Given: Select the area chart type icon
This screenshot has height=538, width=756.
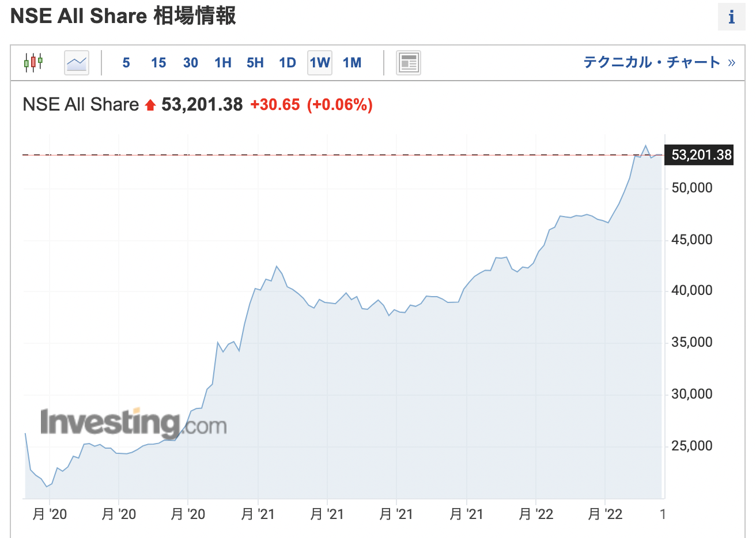Looking at the screenshot, I should point(77,62).
